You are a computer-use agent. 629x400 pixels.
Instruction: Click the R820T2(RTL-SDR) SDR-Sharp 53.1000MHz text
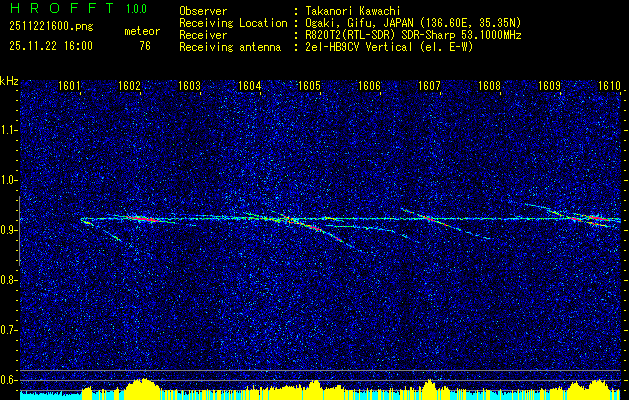click(x=413, y=35)
